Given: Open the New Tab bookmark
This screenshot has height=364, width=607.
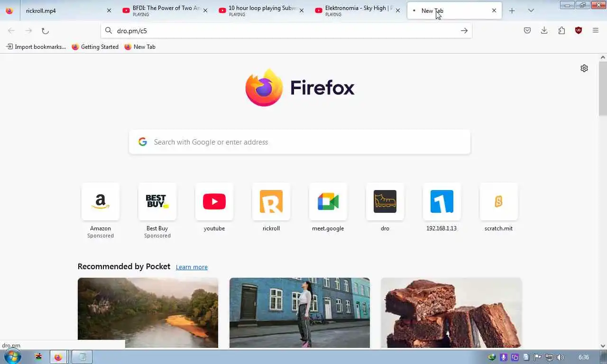Looking at the screenshot, I should click(x=140, y=47).
